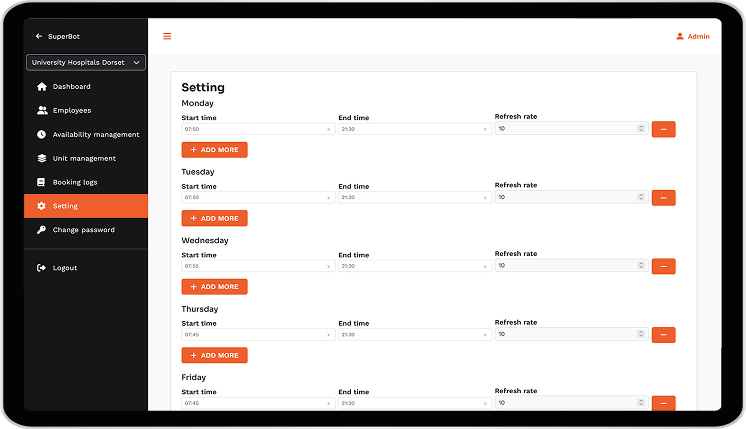
Task: Click the Employees people icon
Action: (42, 110)
